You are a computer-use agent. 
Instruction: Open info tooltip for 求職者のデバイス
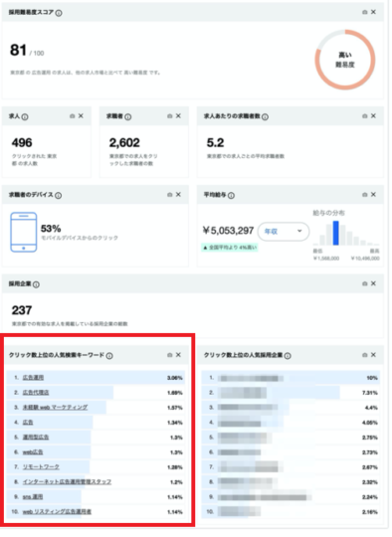coord(59,195)
